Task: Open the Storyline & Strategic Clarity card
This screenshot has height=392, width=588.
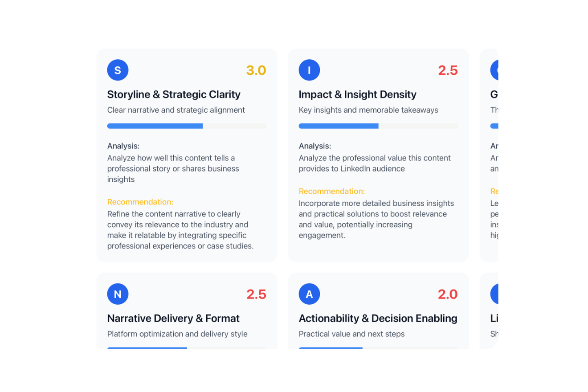Action: 174,94
